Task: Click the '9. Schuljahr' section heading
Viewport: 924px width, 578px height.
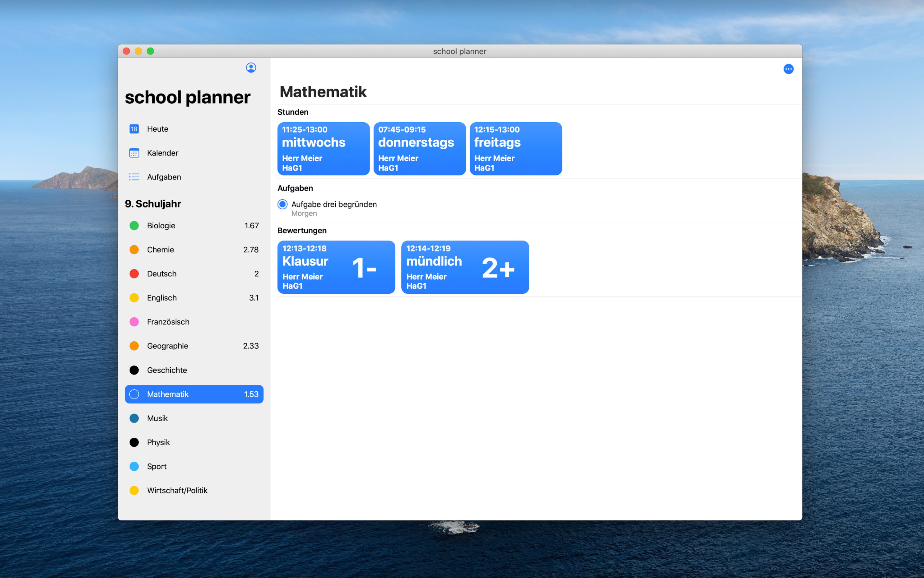Action: 153,204
